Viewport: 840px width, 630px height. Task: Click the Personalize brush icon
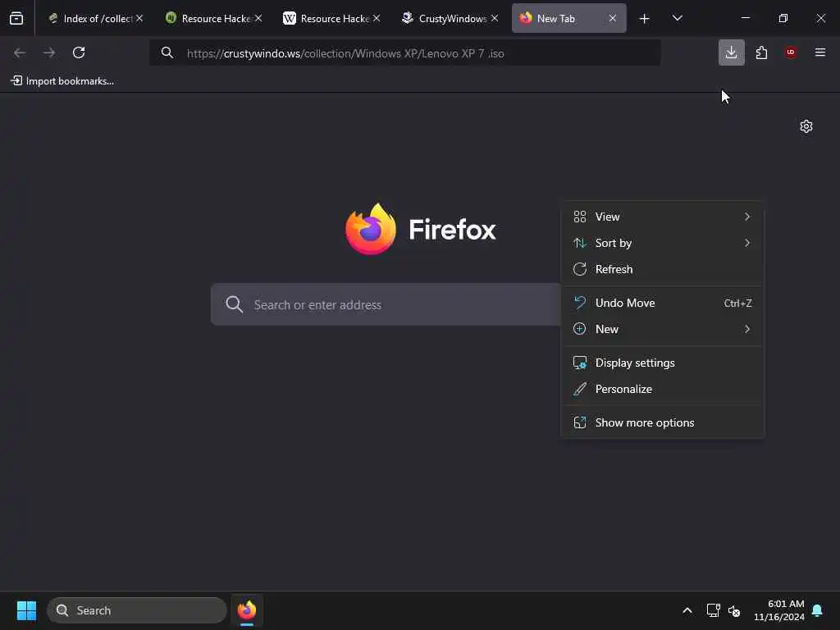580,389
